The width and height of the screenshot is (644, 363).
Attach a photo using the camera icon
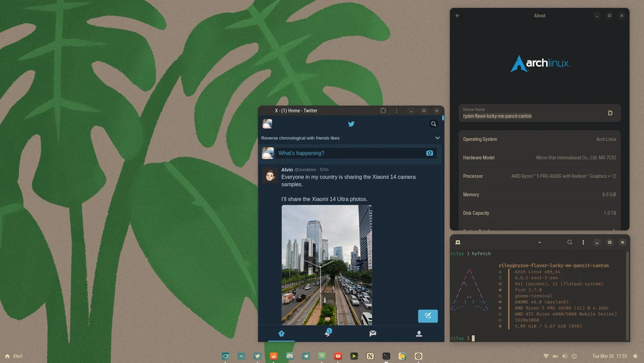[x=429, y=153]
